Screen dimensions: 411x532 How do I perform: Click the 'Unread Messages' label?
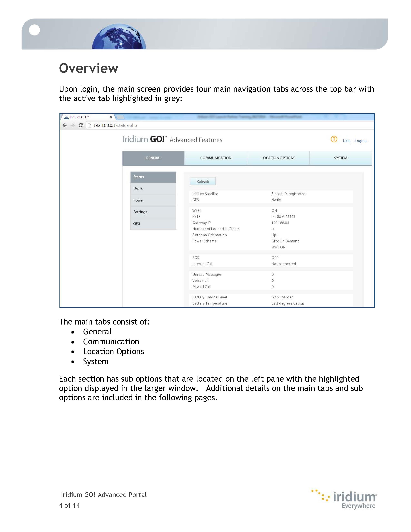pos(207,275)
